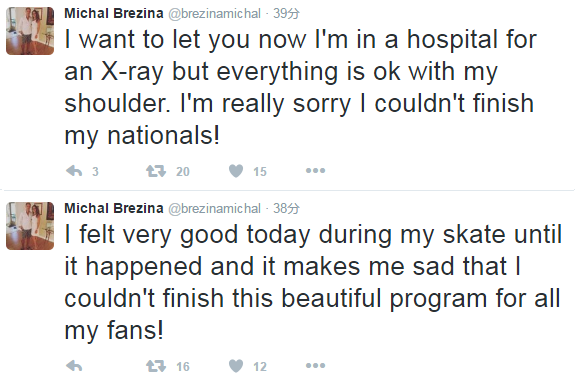Screen dimensions: 575x380
Task: Like the tweet about the shoulder X-ray
Action: tap(236, 171)
